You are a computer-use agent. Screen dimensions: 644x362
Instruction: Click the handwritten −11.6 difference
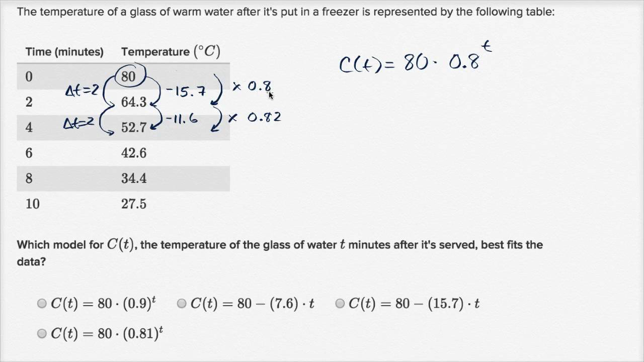pyautogui.click(x=182, y=119)
